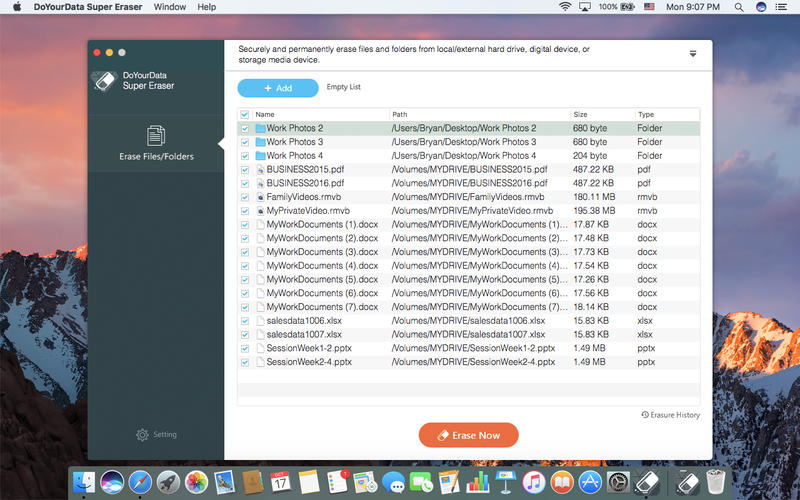The height and width of the screenshot is (500, 800).
Task: Open the top-right dropdown arrow menu
Action: (693, 54)
